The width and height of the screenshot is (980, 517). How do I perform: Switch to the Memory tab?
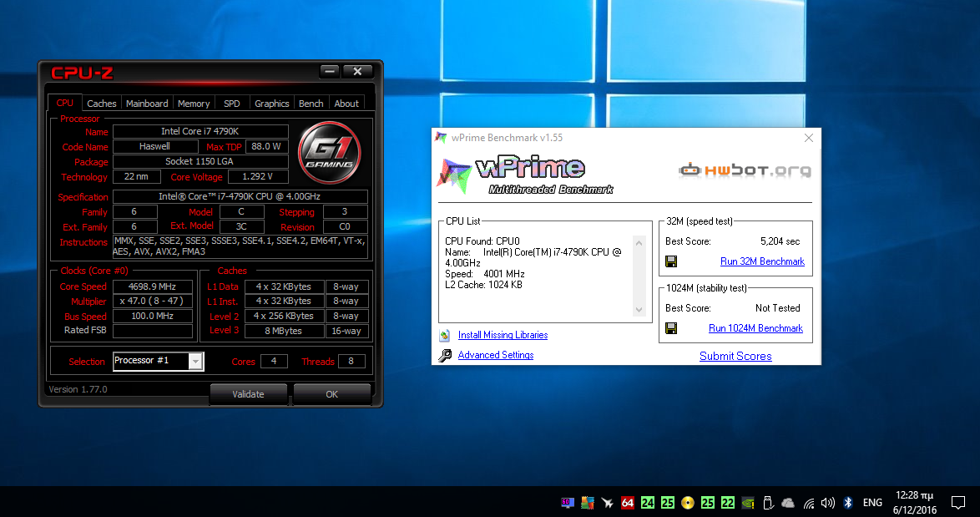[194, 104]
